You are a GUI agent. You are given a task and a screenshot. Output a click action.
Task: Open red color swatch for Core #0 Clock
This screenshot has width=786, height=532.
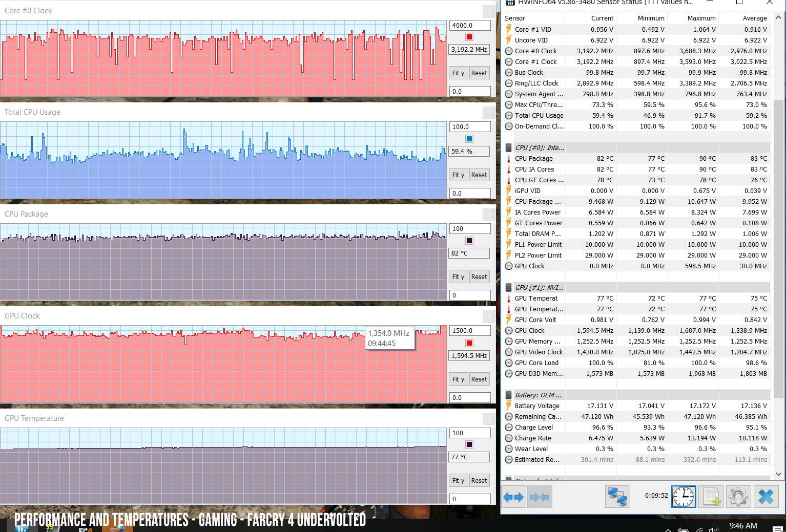pos(469,37)
